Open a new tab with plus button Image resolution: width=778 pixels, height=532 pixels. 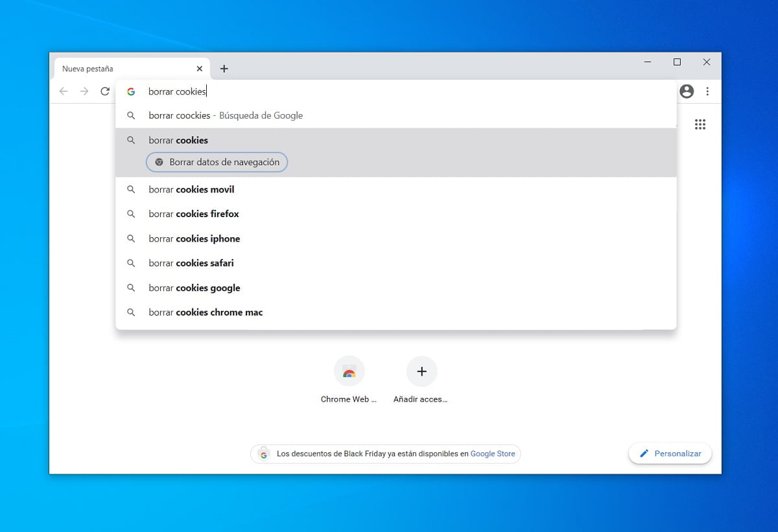point(224,69)
